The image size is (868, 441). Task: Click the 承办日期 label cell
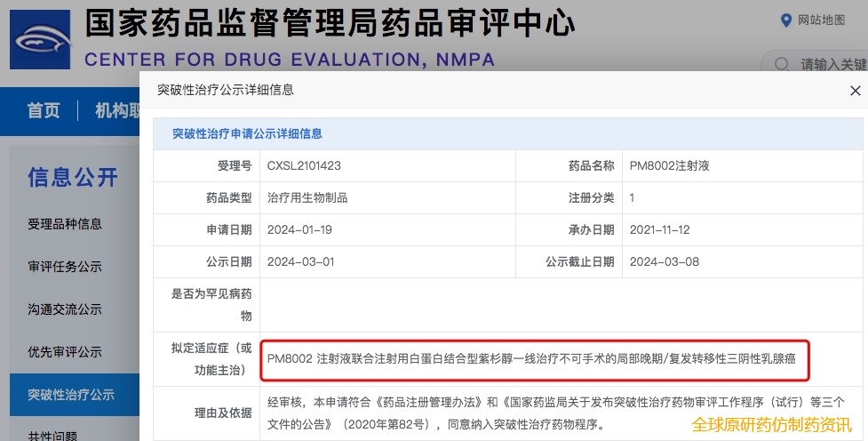(x=569, y=230)
